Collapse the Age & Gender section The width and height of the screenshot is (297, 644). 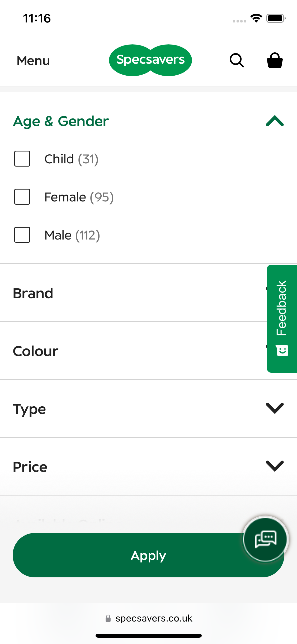pyautogui.click(x=275, y=121)
